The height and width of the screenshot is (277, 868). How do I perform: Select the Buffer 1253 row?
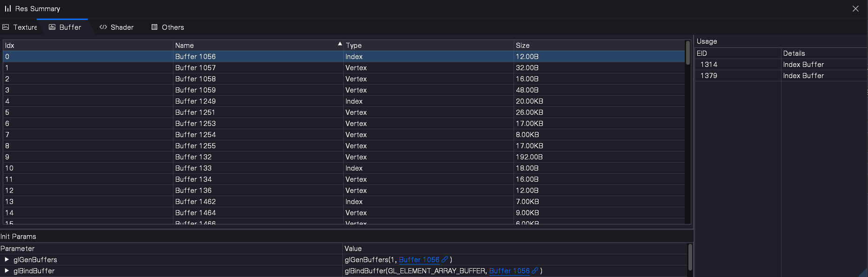point(344,124)
